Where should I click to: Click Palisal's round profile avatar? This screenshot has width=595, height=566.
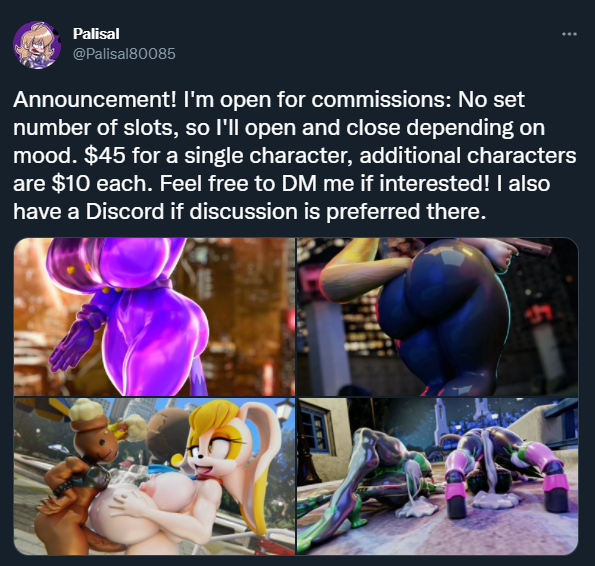pos(37,45)
